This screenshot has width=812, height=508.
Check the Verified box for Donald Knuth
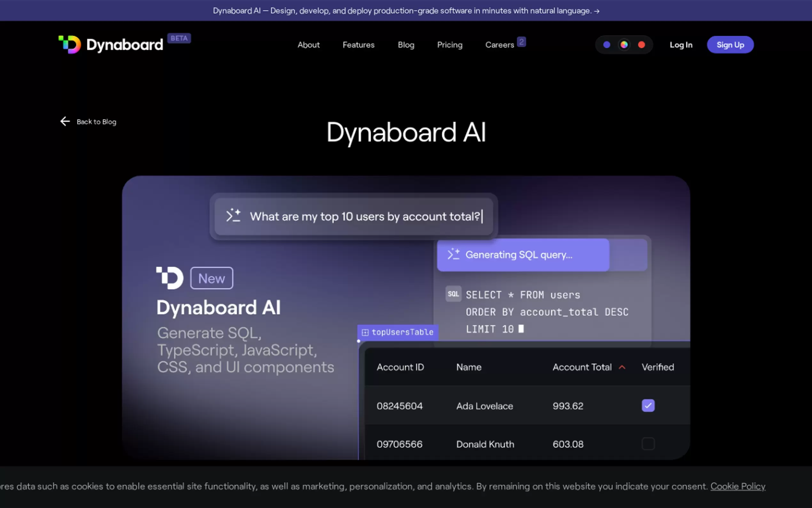[x=648, y=444]
